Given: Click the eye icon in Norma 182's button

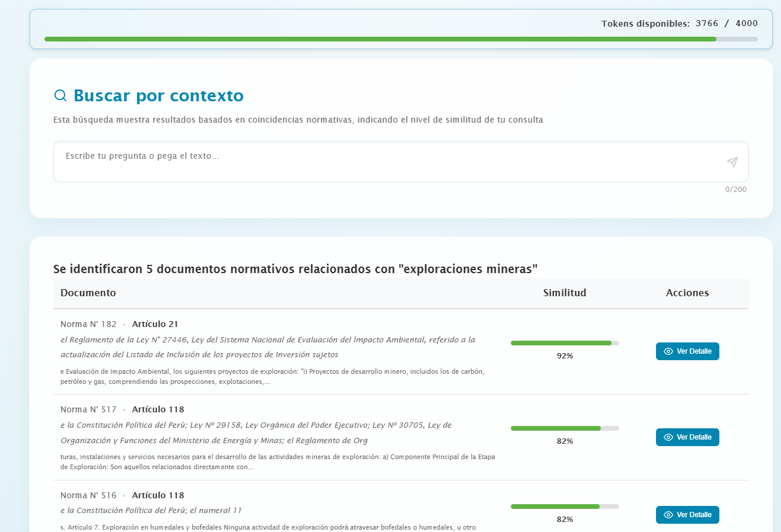Looking at the screenshot, I should coord(668,351).
